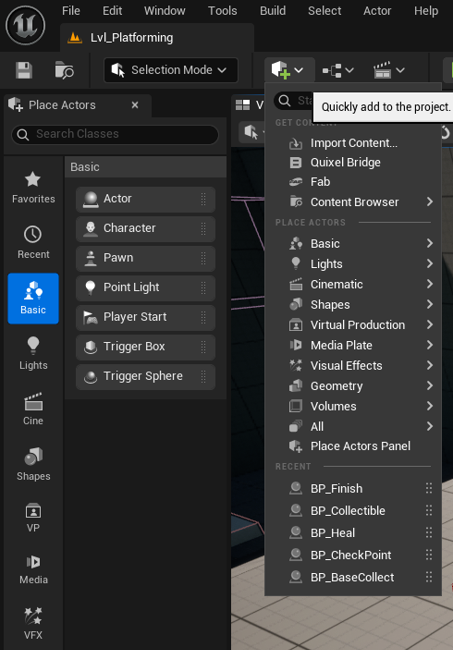
Task: Select the Shapes category in sidebar
Action: tap(33, 464)
